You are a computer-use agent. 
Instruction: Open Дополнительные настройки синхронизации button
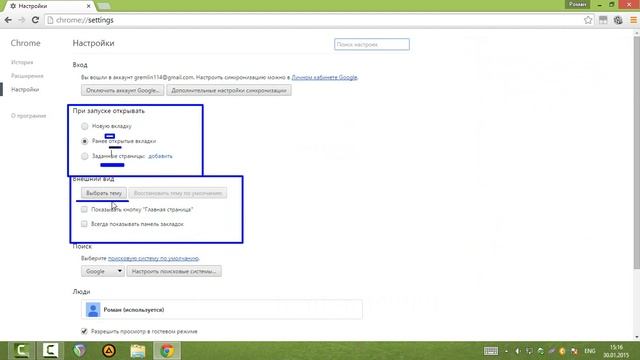[229, 90]
